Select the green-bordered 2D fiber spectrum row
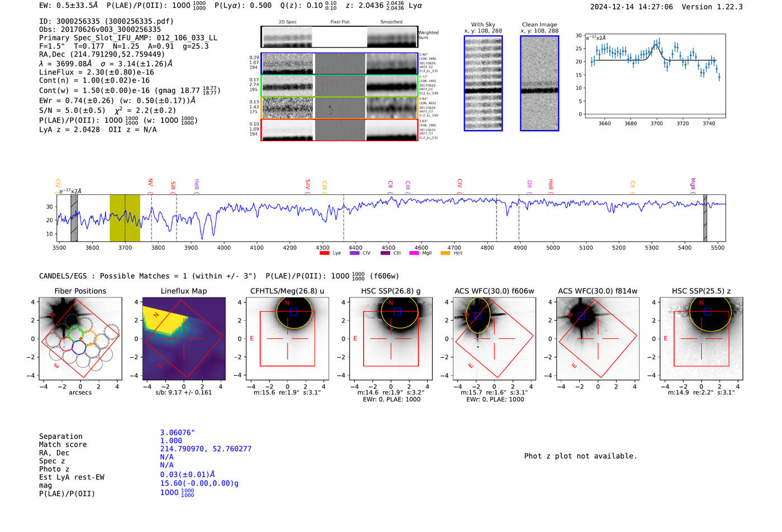782x532 pixels. (x=339, y=86)
